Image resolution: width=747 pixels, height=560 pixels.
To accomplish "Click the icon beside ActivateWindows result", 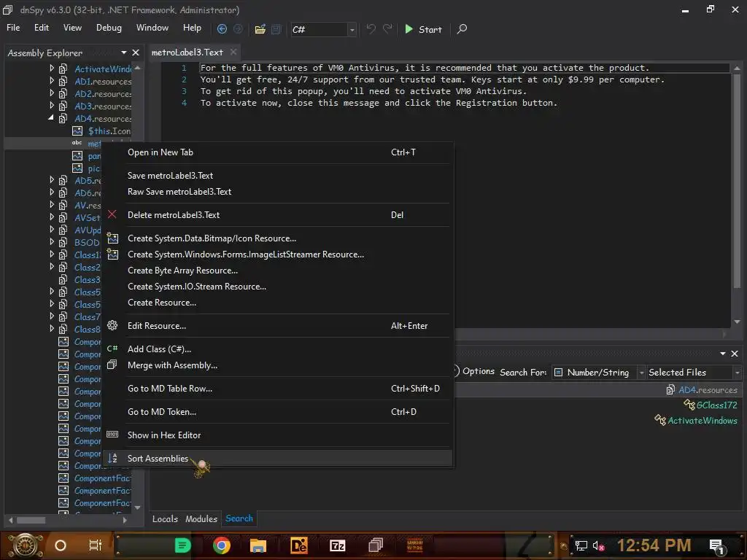I will (659, 420).
